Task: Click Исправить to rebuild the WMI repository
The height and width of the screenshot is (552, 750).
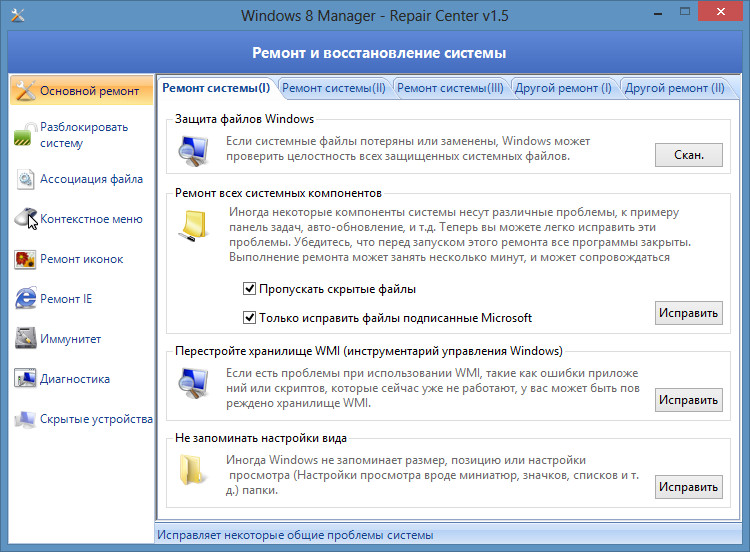Action: tap(688, 400)
